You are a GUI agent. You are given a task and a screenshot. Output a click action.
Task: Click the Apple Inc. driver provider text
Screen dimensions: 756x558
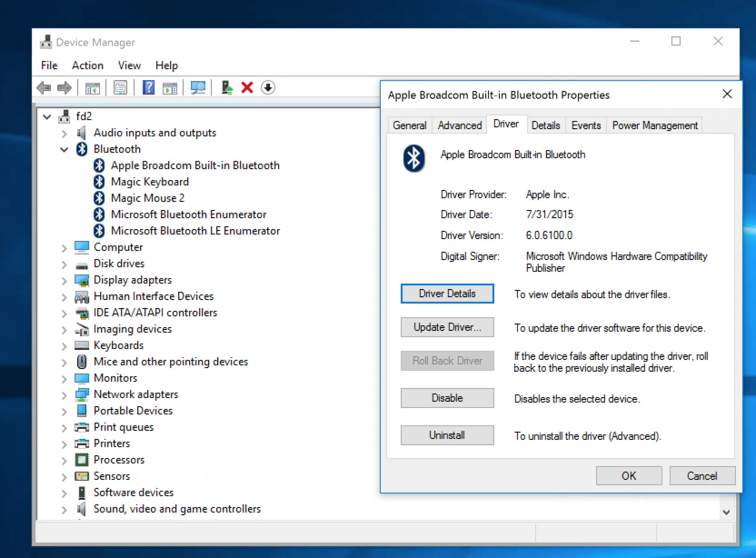(547, 194)
